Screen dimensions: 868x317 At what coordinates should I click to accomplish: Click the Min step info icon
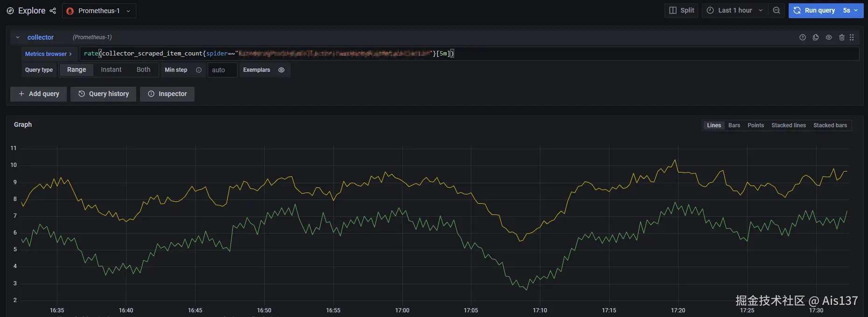[199, 70]
